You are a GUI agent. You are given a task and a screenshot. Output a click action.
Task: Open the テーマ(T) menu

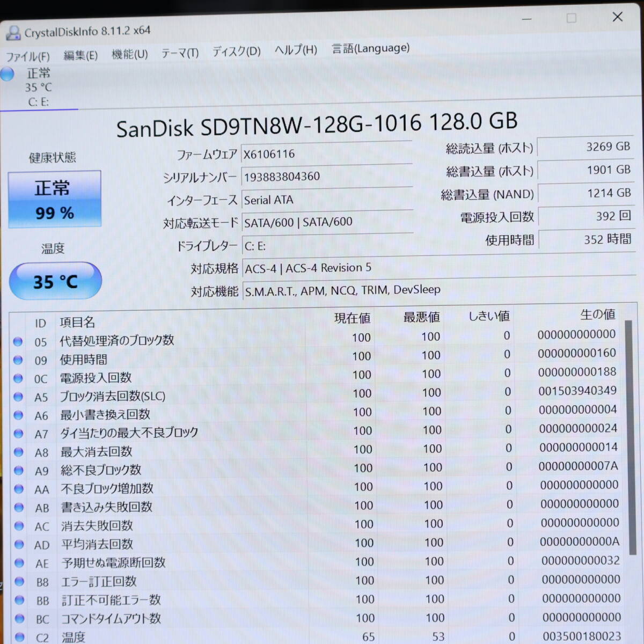coord(180,53)
